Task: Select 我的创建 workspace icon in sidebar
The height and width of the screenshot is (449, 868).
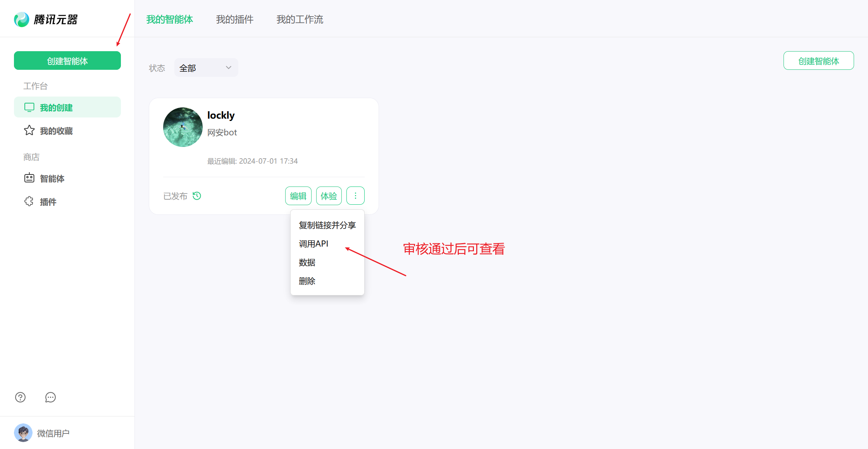Action: coord(29,107)
